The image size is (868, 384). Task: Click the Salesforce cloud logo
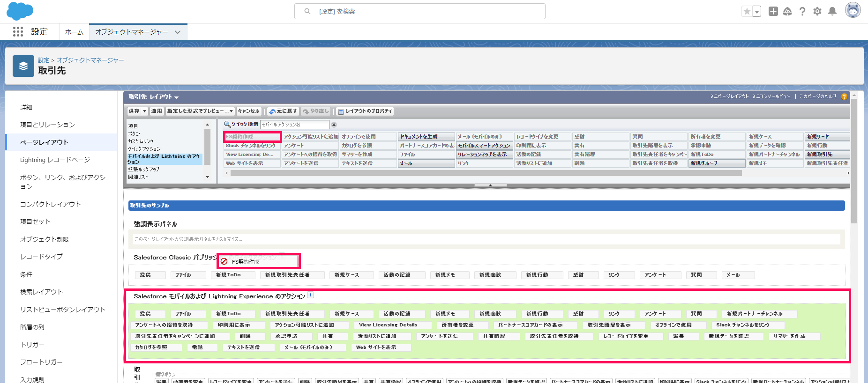(x=20, y=11)
